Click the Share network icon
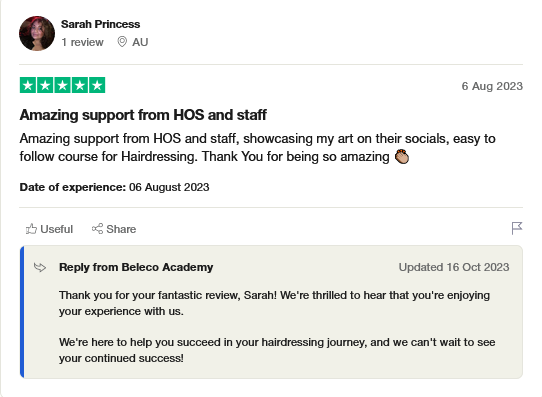 click(x=97, y=229)
